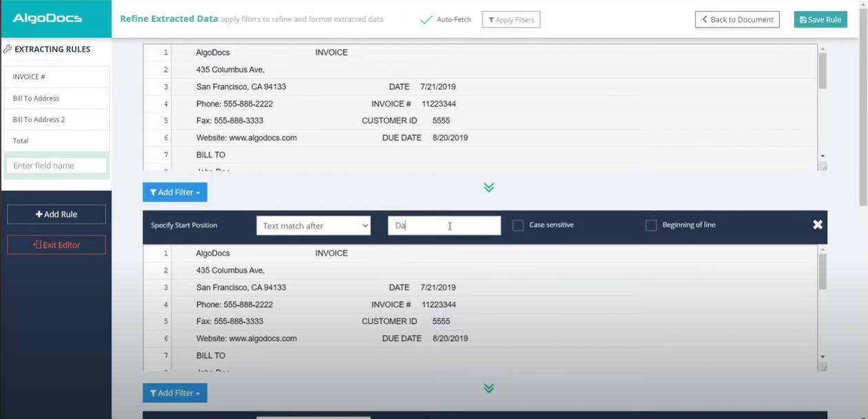This screenshot has width=868, height=419.
Task: Click CUSTOMER ID label in the top pane
Action: (x=390, y=121)
